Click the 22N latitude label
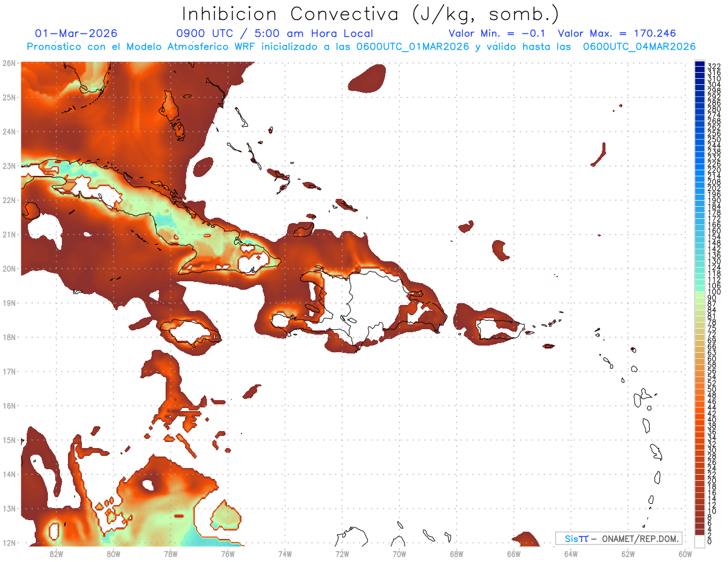Image resolution: width=728 pixels, height=562 pixels. [x=9, y=200]
